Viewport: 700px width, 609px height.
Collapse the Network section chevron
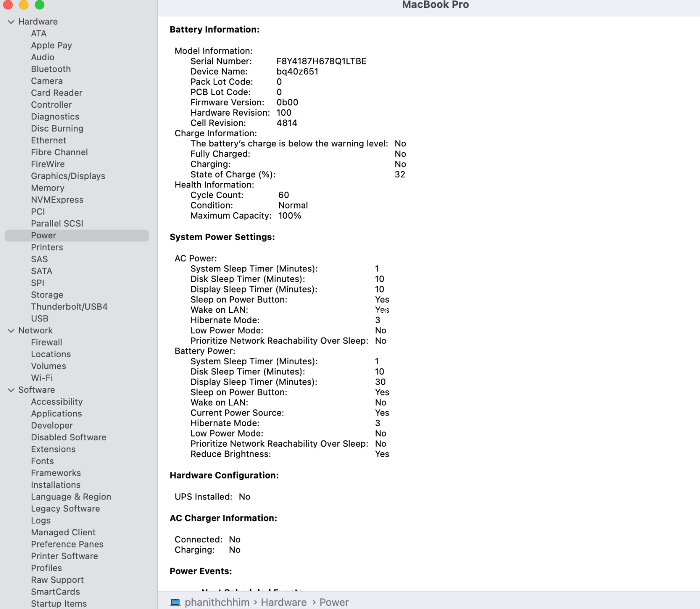pyautogui.click(x=11, y=331)
